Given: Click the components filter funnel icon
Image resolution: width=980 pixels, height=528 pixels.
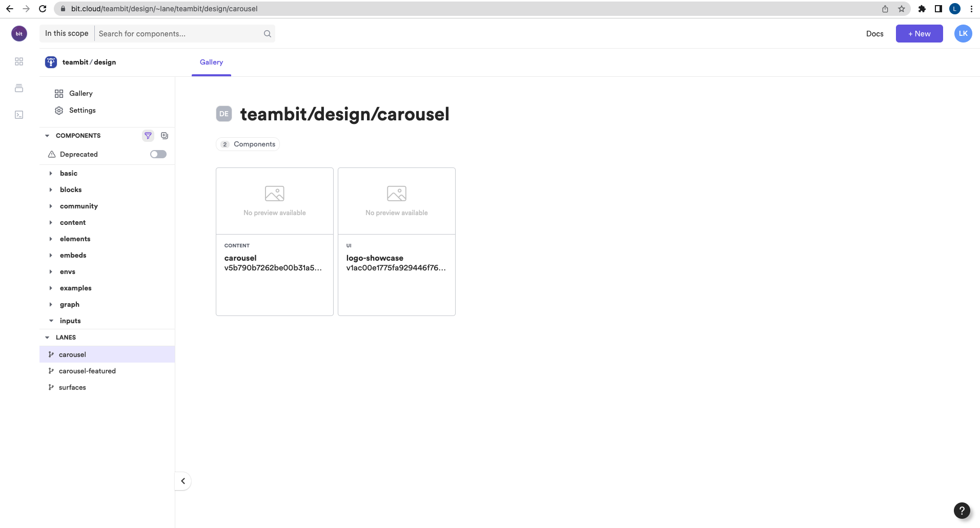Looking at the screenshot, I should (148, 136).
